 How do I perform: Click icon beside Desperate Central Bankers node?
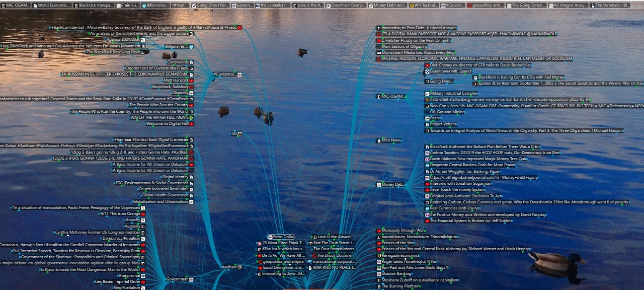[x=427, y=165]
